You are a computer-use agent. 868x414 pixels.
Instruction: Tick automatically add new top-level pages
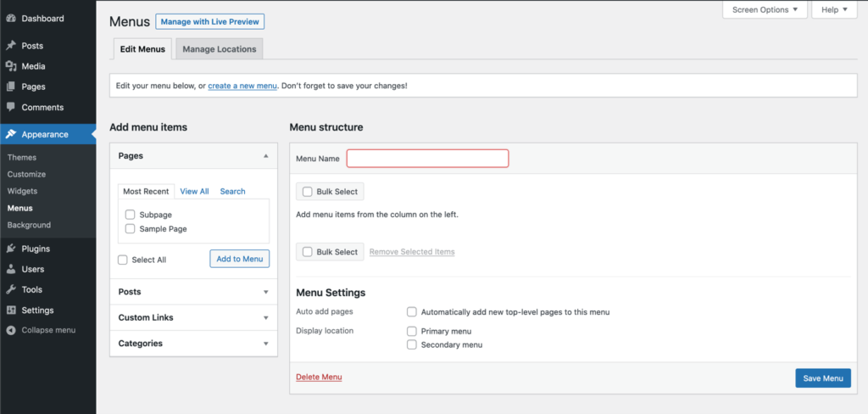[412, 311]
